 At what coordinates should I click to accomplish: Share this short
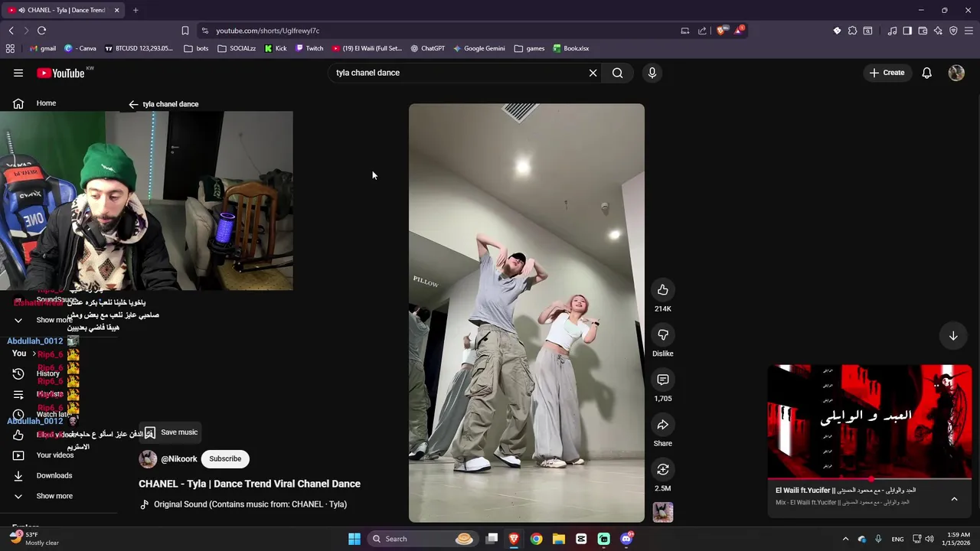pos(663,425)
